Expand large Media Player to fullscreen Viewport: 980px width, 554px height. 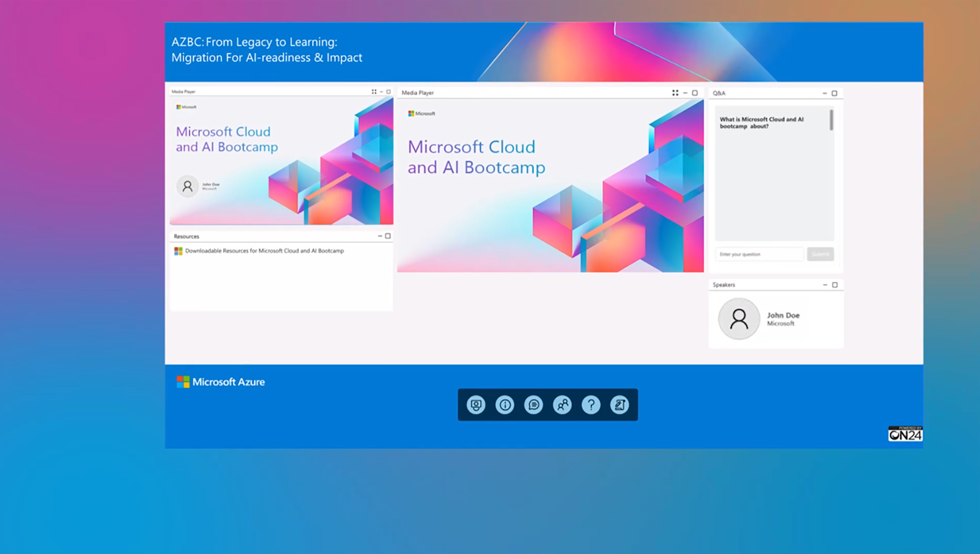click(x=675, y=93)
